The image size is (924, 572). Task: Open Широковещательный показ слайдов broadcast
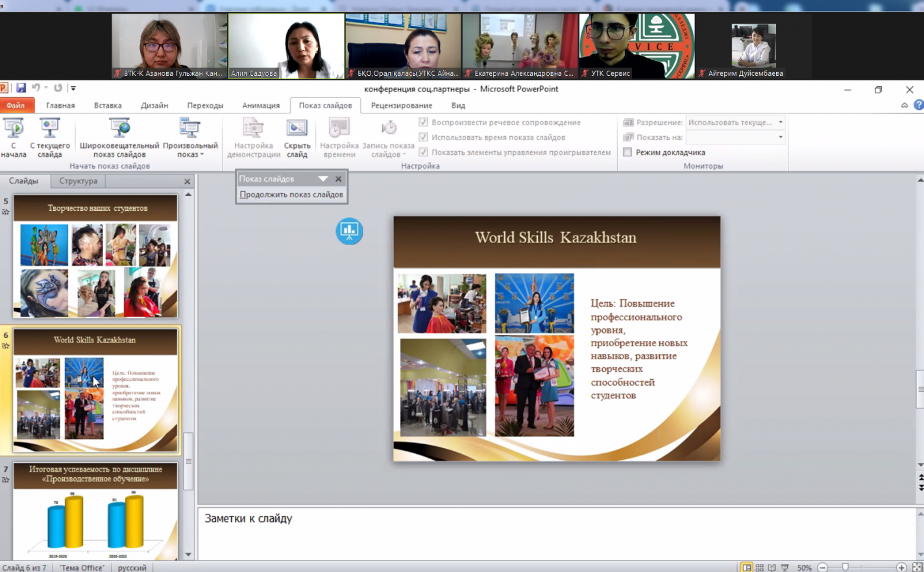(119, 137)
